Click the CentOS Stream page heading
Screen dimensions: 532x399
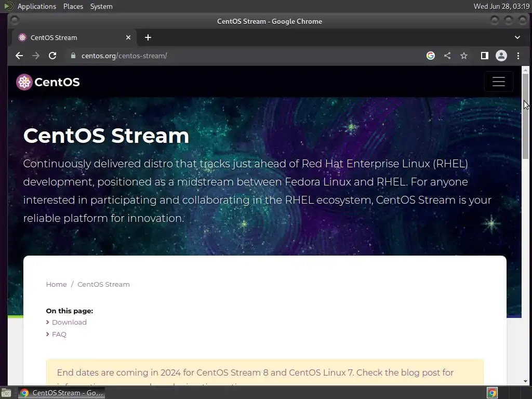[106, 136]
